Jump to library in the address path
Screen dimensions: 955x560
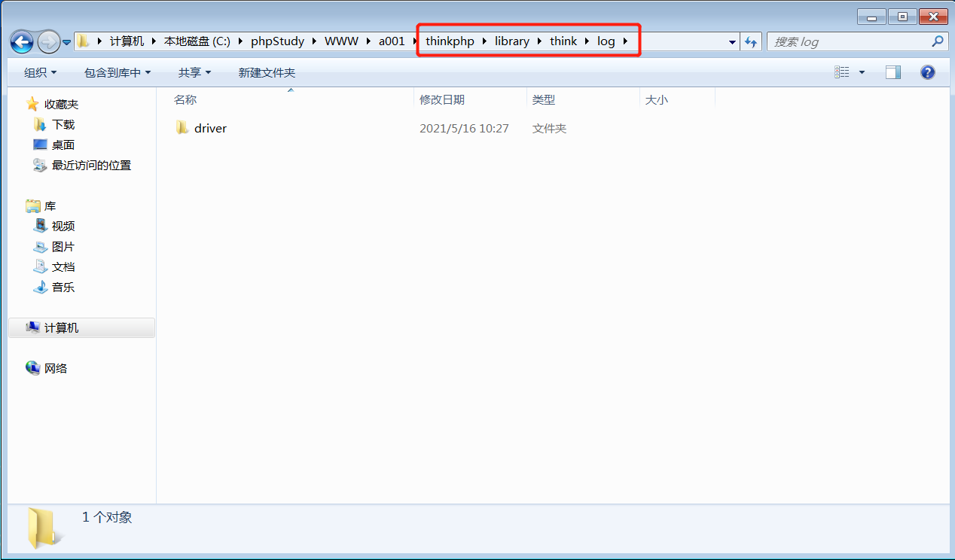[x=512, y=41]
